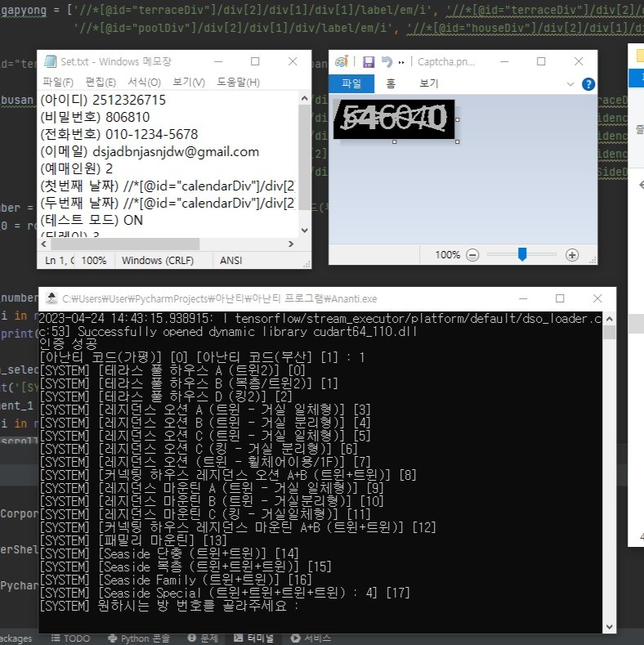This screenshot has width=644, height=645.
Task: Click ANSI encoding in Notepad status bar
Action: coord(230,261)
